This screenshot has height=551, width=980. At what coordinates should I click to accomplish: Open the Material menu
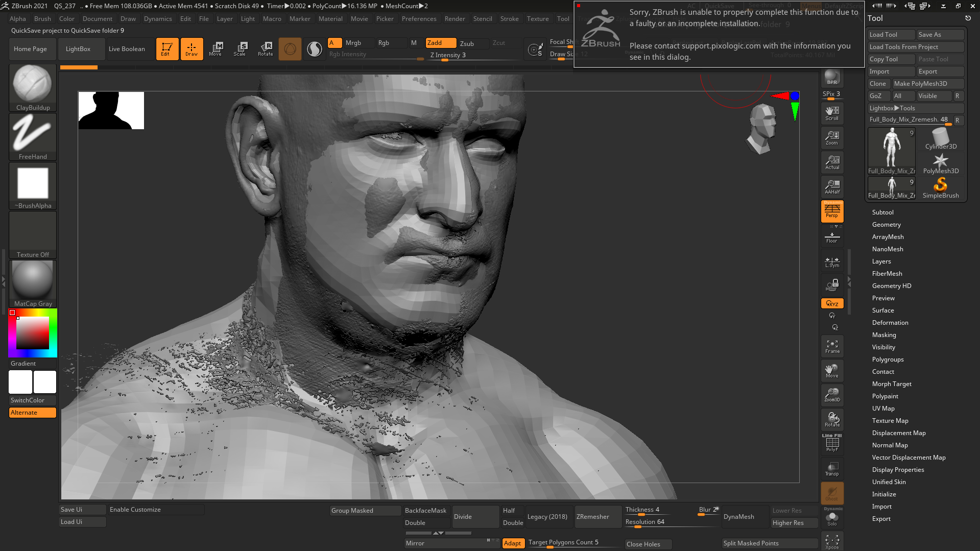tap(330, 19)
